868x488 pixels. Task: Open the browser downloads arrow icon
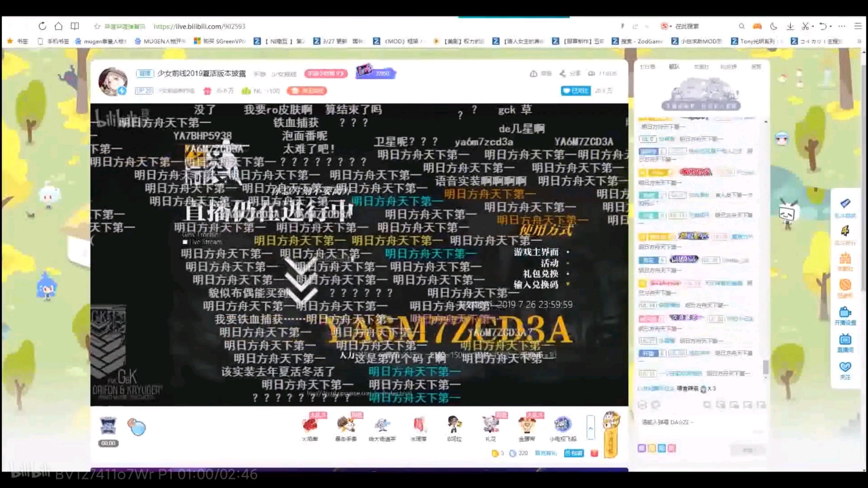[x=790, y=26]
